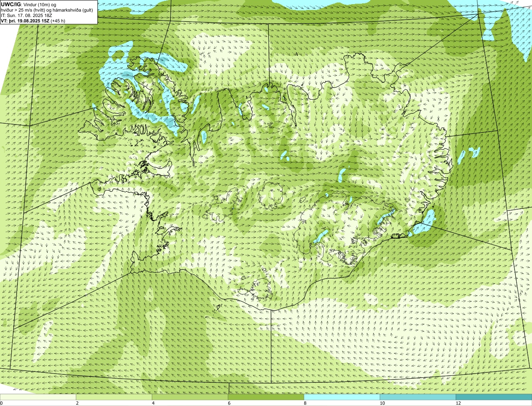Click the '8' label on the scale

[305, 403]
